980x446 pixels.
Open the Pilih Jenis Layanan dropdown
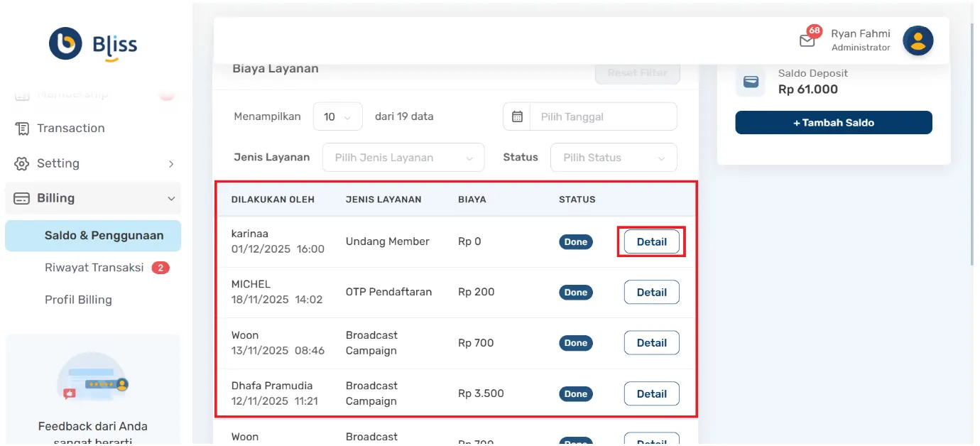click(403, 158)
